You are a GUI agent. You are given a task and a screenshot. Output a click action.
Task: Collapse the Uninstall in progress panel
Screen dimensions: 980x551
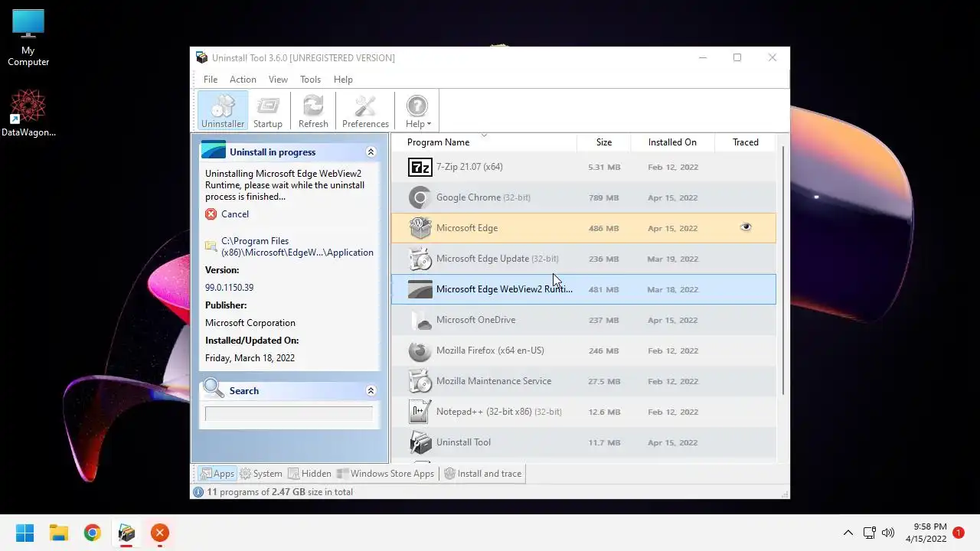[x=371, y=152]
